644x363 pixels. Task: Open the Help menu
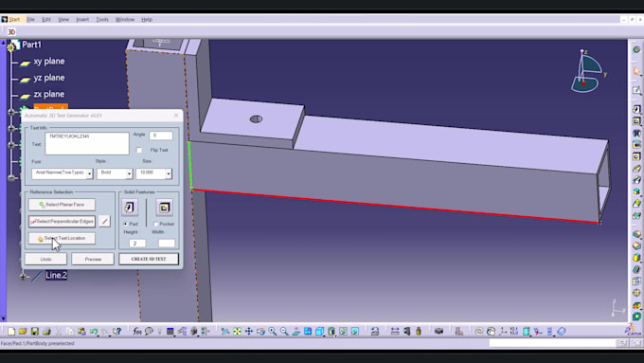click(147, 19)
